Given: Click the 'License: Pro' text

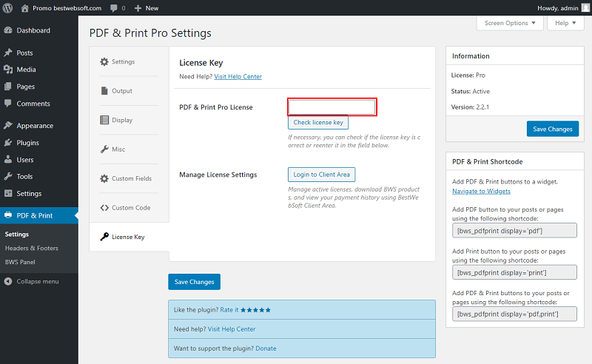Looking at the screenshot, I should point(468,75).
